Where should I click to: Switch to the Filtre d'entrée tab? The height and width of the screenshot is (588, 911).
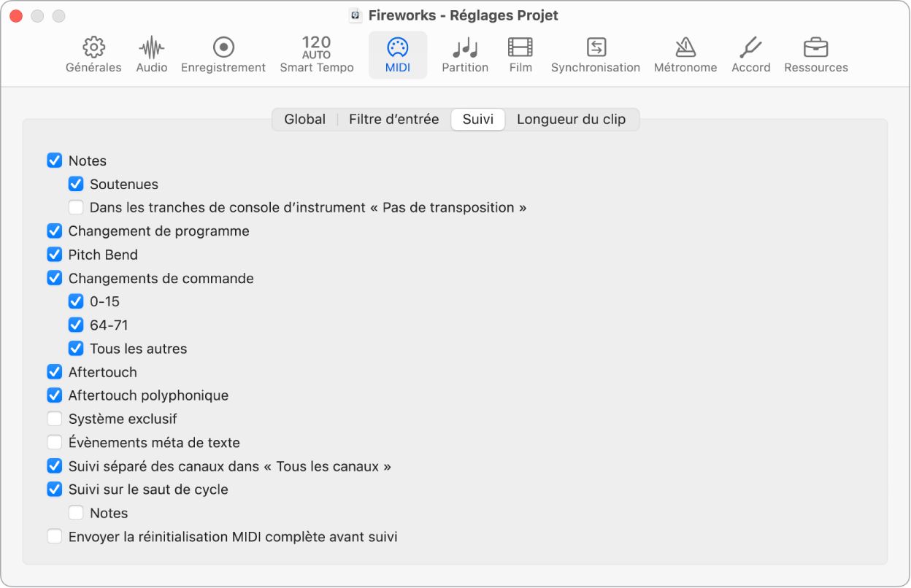[x=394, y=120]
